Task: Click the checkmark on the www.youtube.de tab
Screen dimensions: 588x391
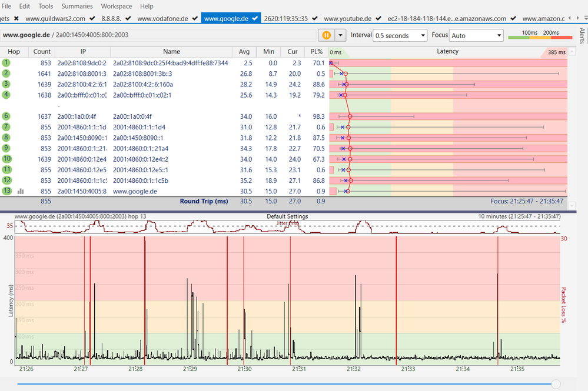Action: [x=378, y=19]
